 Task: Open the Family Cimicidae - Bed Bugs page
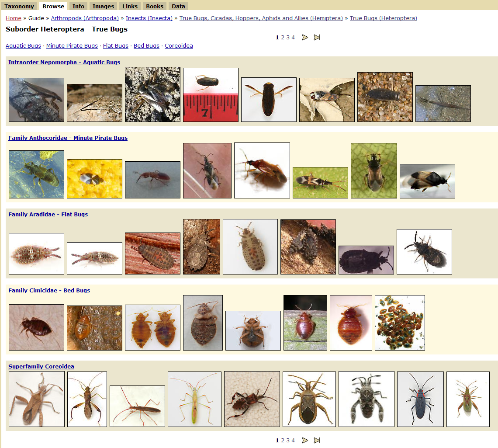pos(49,290)
